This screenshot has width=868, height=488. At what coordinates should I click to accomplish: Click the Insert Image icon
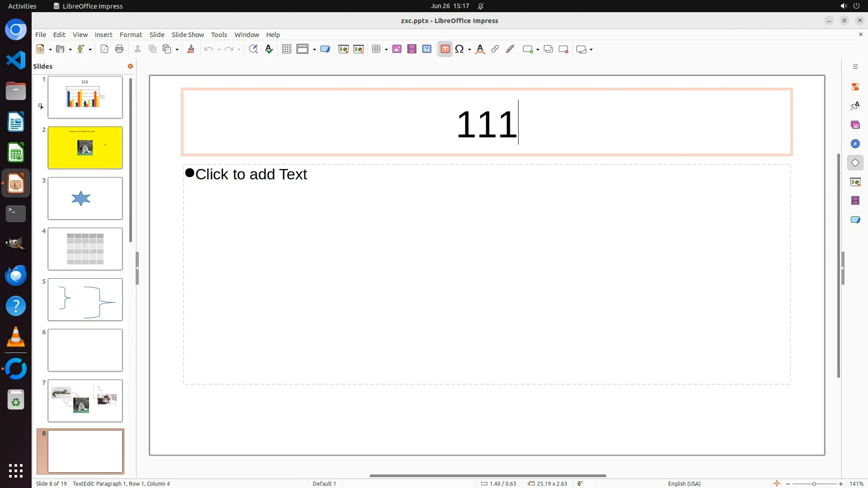tap(397, 49)
